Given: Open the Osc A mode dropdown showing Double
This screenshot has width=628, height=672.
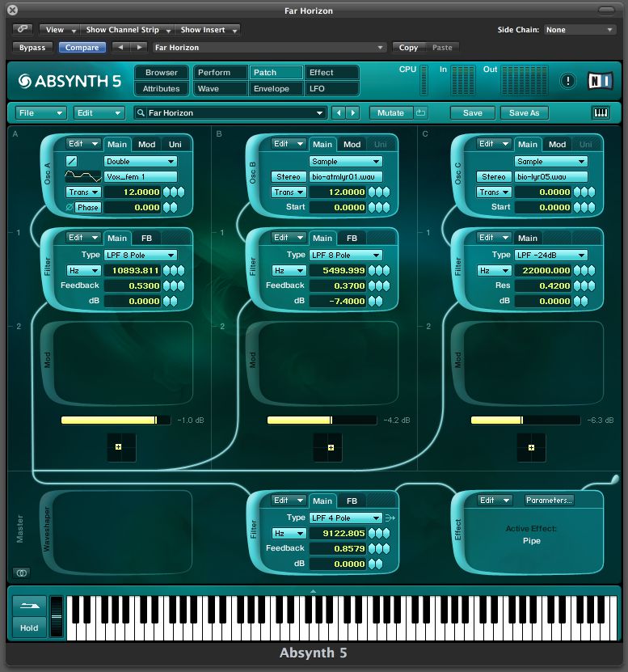Looking at the screenshot, I should (140, 161).
